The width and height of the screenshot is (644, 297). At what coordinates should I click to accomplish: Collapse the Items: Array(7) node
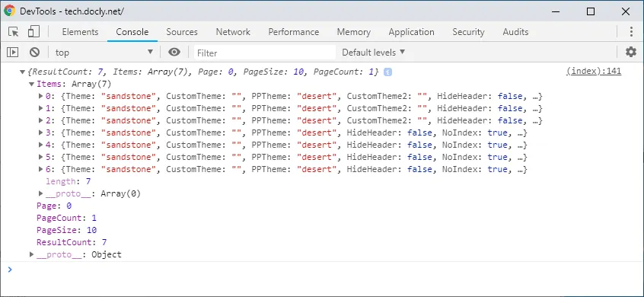coord(31,85)
